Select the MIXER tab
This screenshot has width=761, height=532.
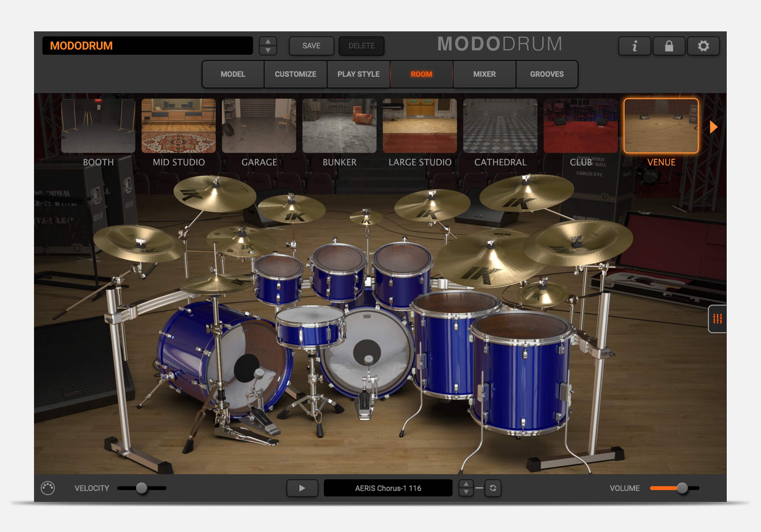point(485,74)
